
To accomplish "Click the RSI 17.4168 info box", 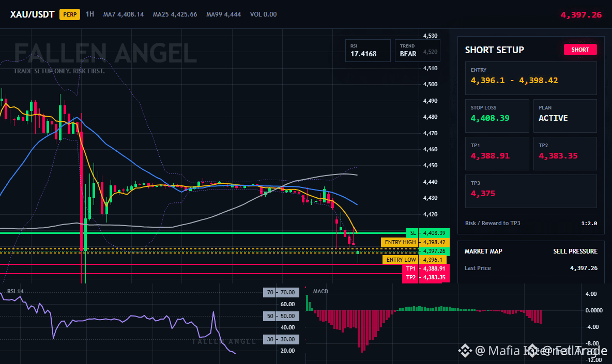I will coord(368,50).
